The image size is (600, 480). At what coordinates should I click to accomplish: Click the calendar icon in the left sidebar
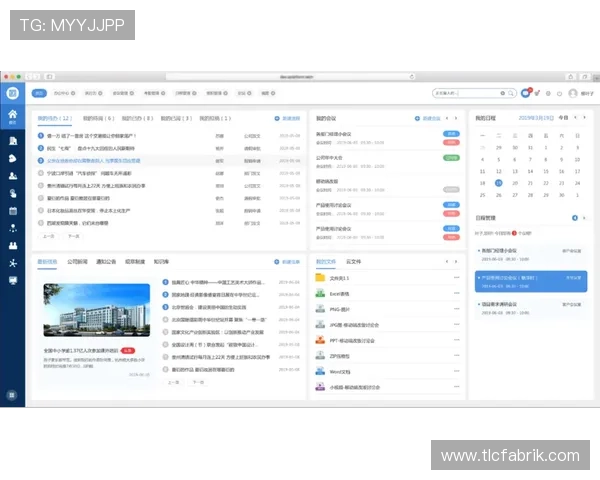[x=13, y=211]
